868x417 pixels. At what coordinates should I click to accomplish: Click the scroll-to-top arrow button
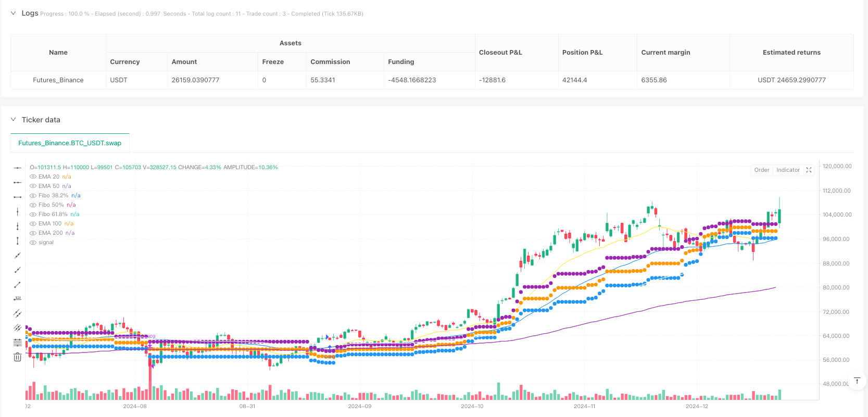(x=857, y=381)
